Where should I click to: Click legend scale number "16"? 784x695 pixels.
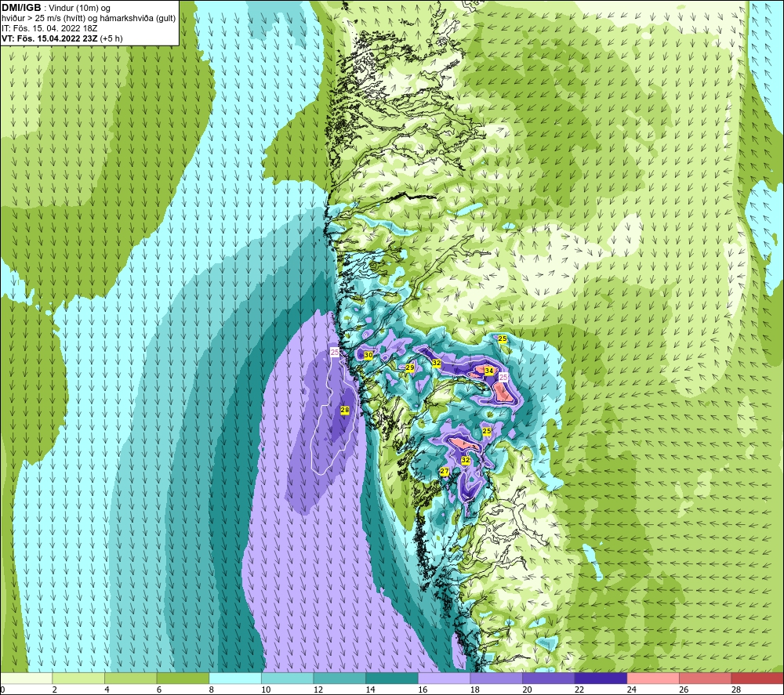coord(423,690)
